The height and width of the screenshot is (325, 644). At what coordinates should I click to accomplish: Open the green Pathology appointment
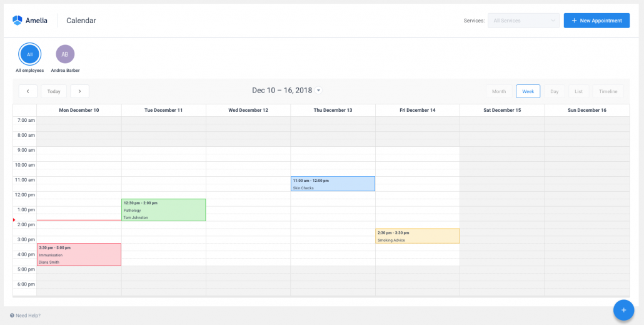click(x=163, y=210)
